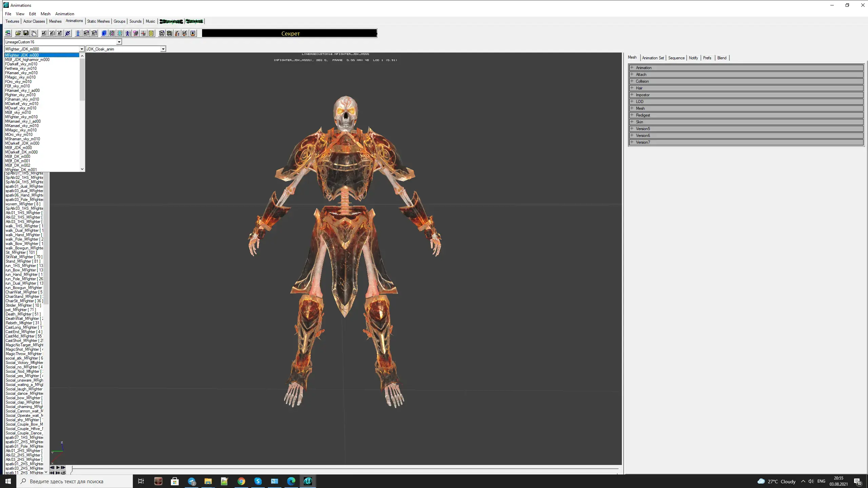Switch to the Sounds tab
This screenshot has height=488, width=868.
[135, 21]
